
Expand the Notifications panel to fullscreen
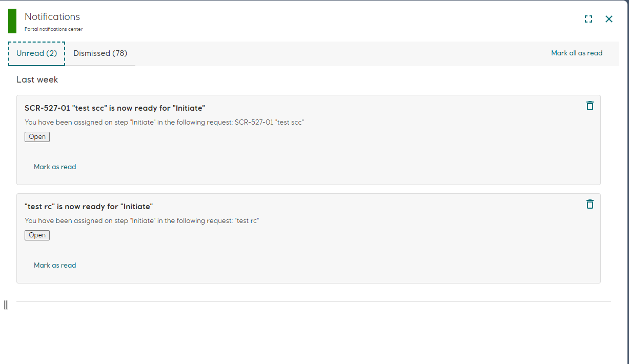(x=588, y=18)
